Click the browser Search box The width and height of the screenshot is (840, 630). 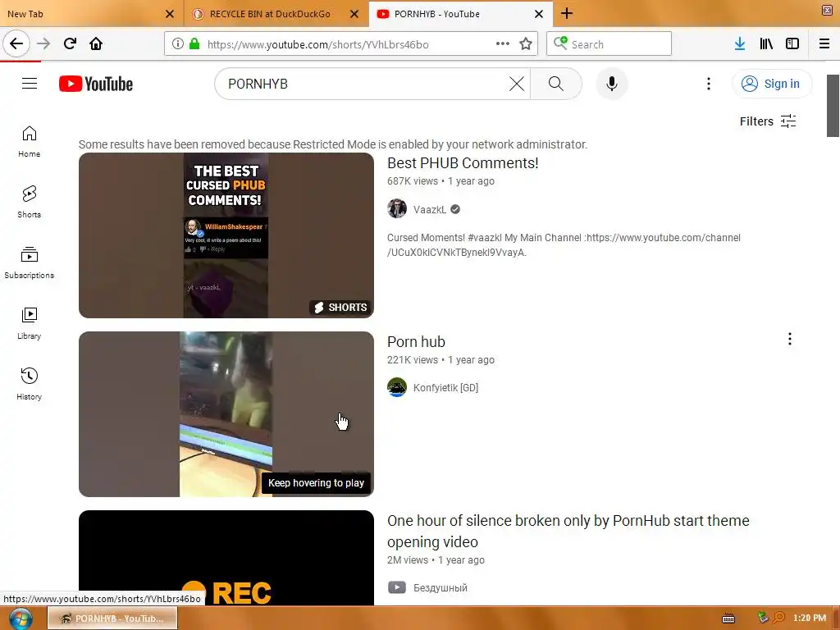(609, 44)
